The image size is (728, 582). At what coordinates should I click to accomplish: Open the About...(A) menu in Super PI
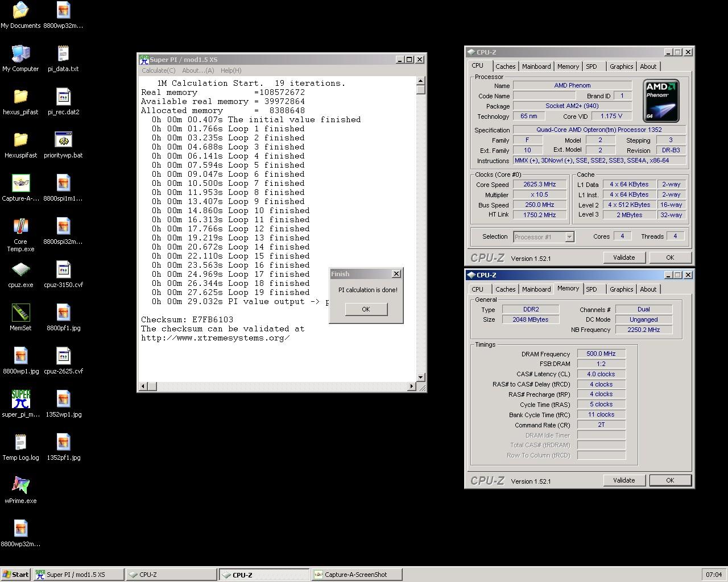tap(198, 70)
